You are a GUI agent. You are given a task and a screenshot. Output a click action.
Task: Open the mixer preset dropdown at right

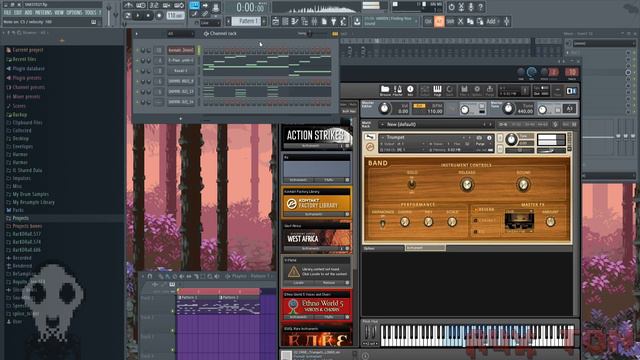[x=604, y=43]
